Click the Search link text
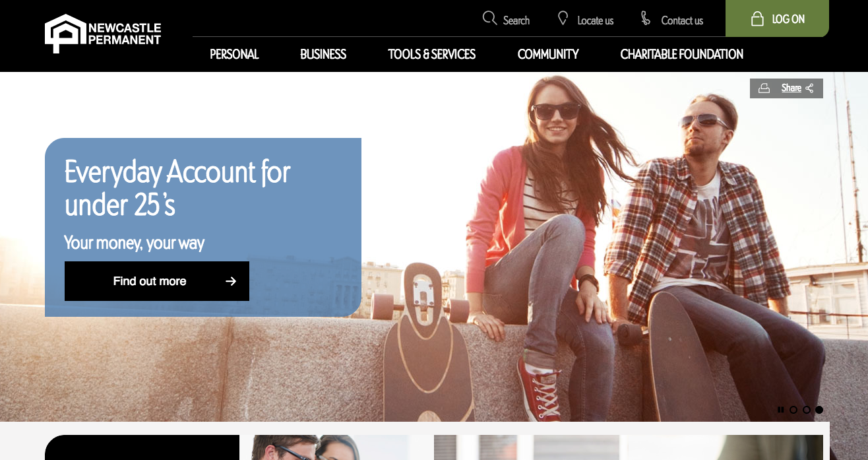This screenshot has width=868, height=460. (516, 20)
